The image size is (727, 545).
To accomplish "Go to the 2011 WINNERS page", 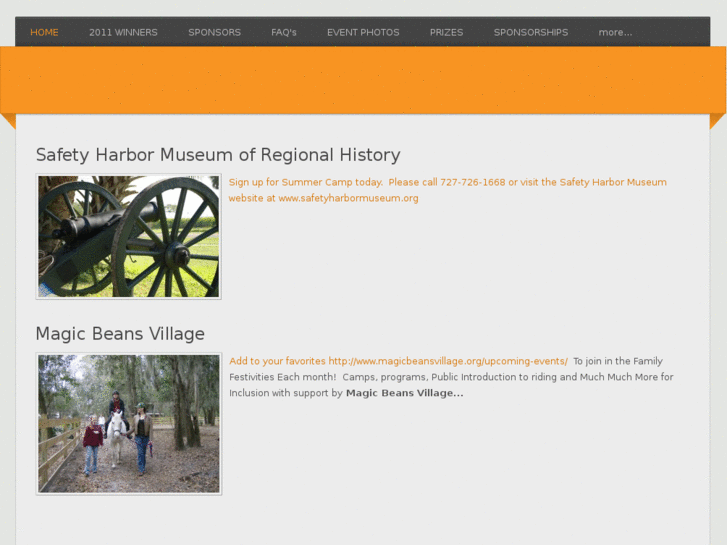I will (123, 32).
